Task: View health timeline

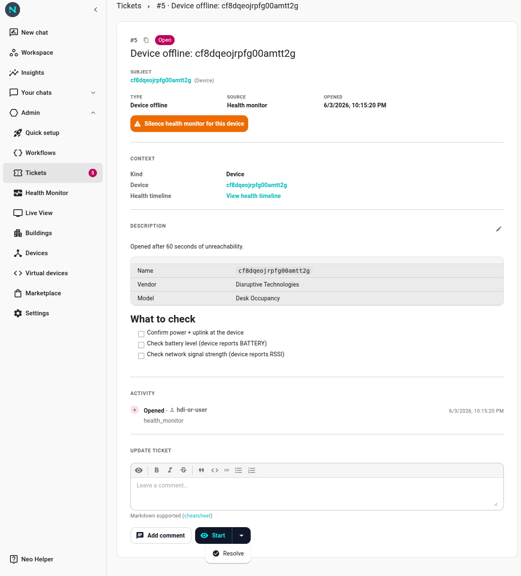Action: [253, 196]
